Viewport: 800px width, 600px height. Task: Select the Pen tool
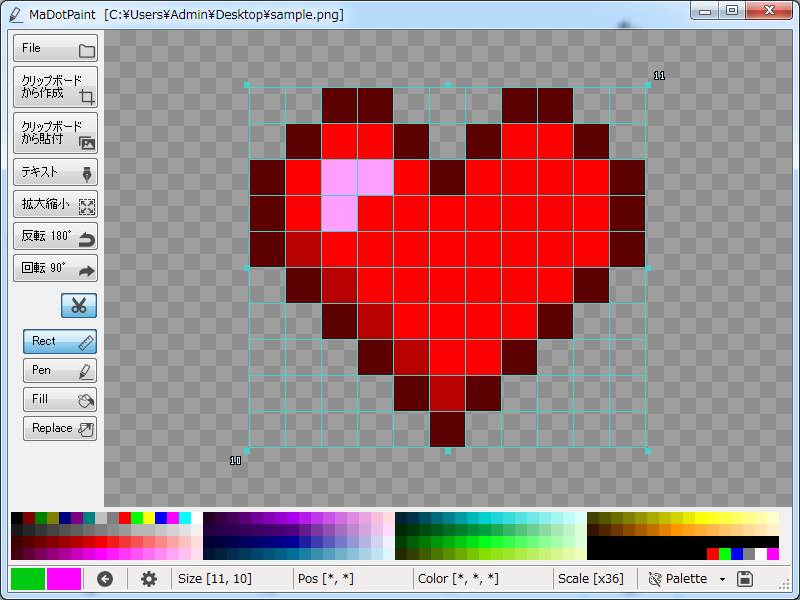point(60,370)
